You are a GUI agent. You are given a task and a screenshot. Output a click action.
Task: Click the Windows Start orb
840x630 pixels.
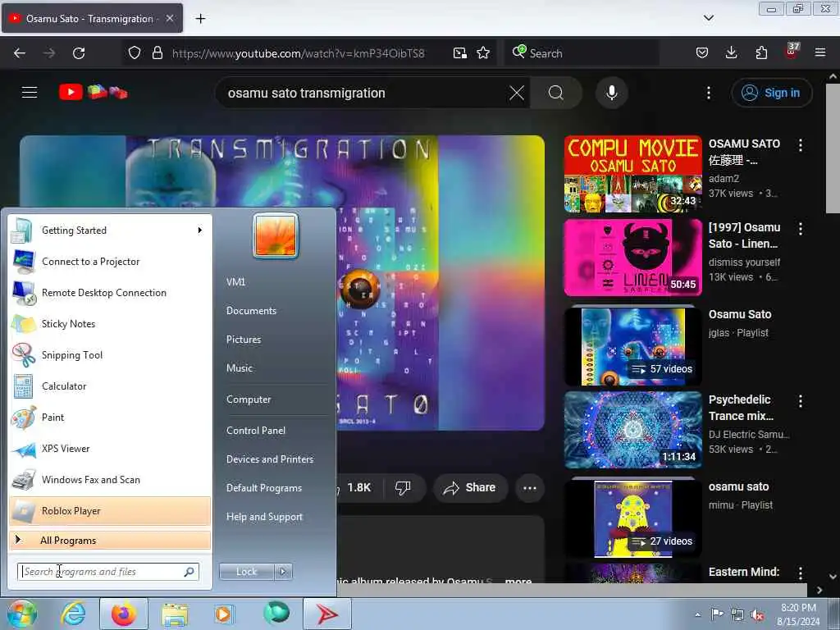coord(21,614)
